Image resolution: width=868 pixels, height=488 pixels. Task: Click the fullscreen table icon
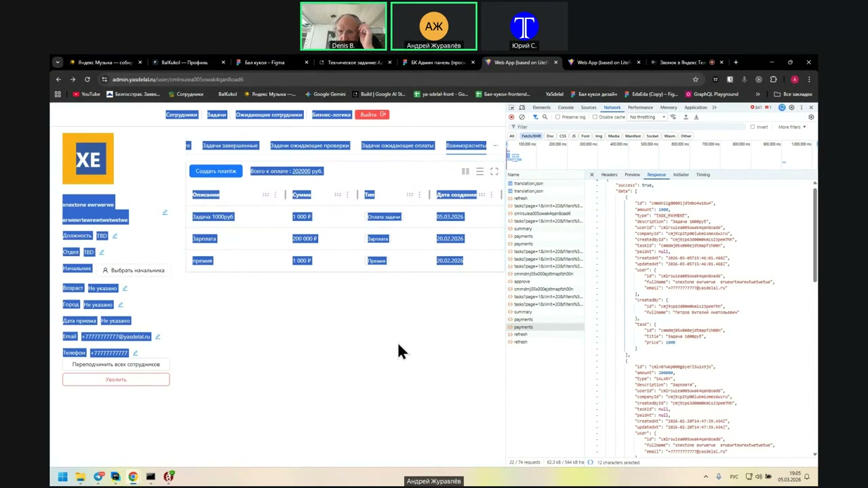pos(494,171)
